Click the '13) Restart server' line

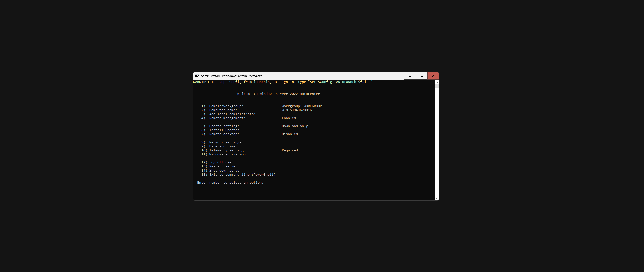pyautogui.click(x=219, y=166)
